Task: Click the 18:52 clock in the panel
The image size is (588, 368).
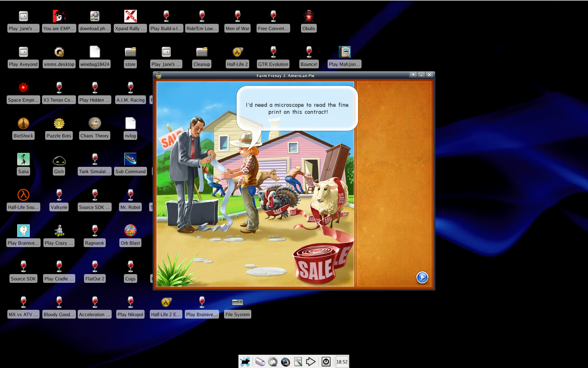Action: coord(342,362)
